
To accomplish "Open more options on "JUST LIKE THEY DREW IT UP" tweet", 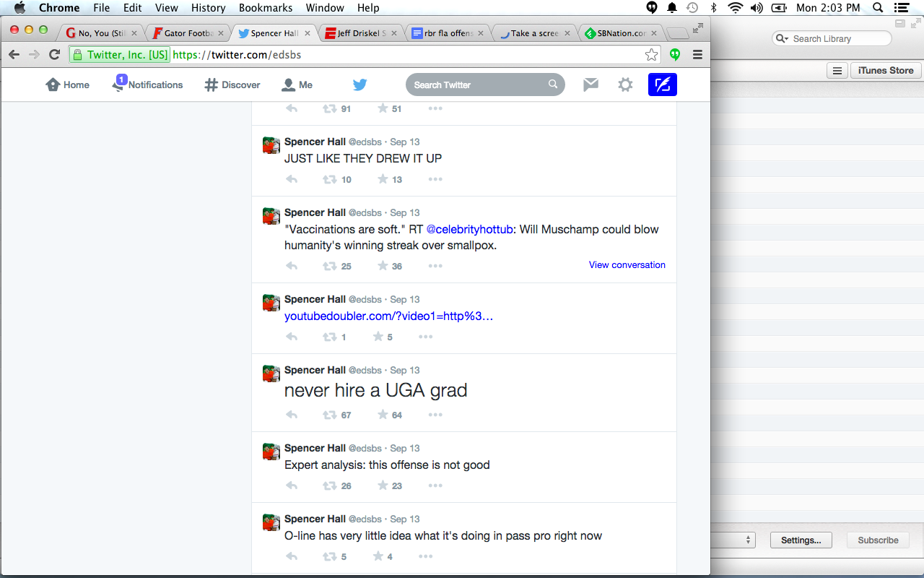I will [435, 179].
